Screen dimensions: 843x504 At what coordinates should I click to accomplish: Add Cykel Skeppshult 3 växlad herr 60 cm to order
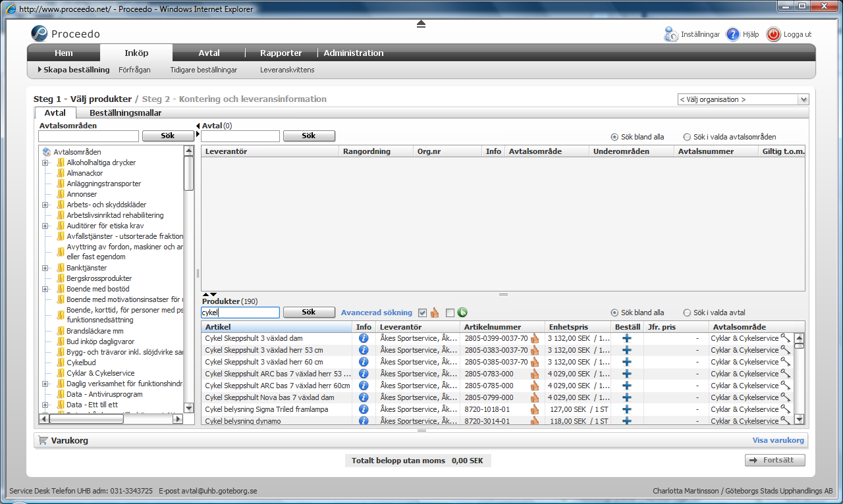pos(626,362)
